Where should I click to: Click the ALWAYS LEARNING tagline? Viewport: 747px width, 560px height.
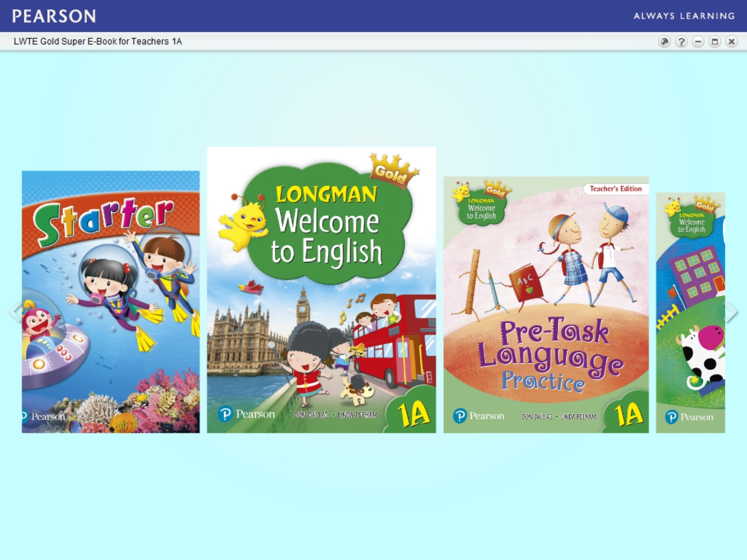pyautogui.click(x=684, y=16)
